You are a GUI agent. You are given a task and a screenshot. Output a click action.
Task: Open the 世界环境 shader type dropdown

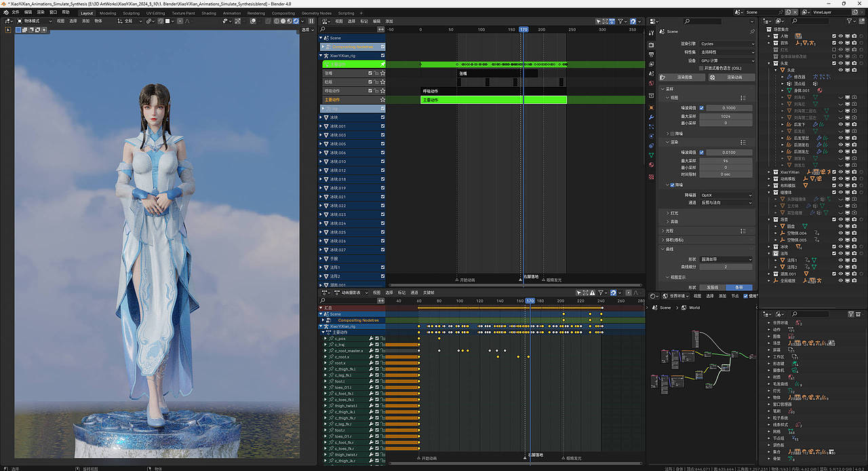coord(675,296)
